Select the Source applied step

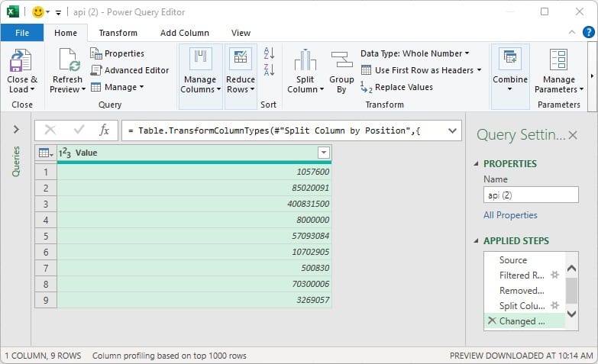513,260
